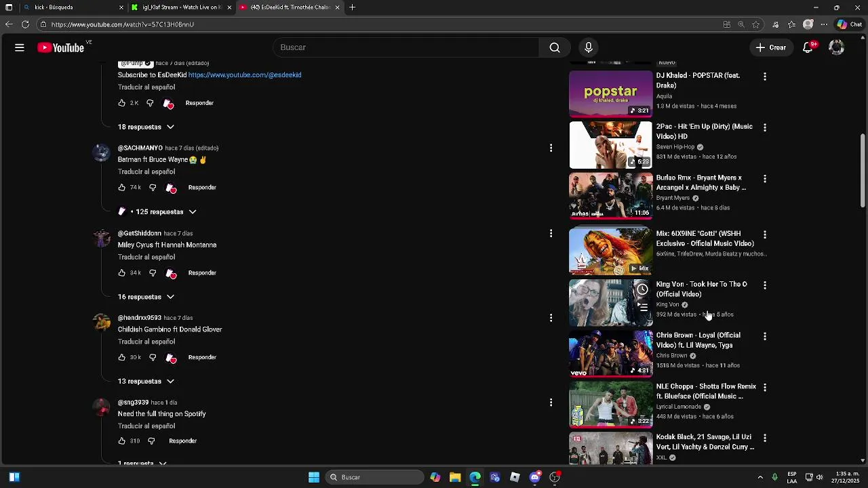Image resolution: width=868 pixels, height=488 pixels.
Task: Open @SACHMANYO channel name
Action: click(x=140, y=148)
